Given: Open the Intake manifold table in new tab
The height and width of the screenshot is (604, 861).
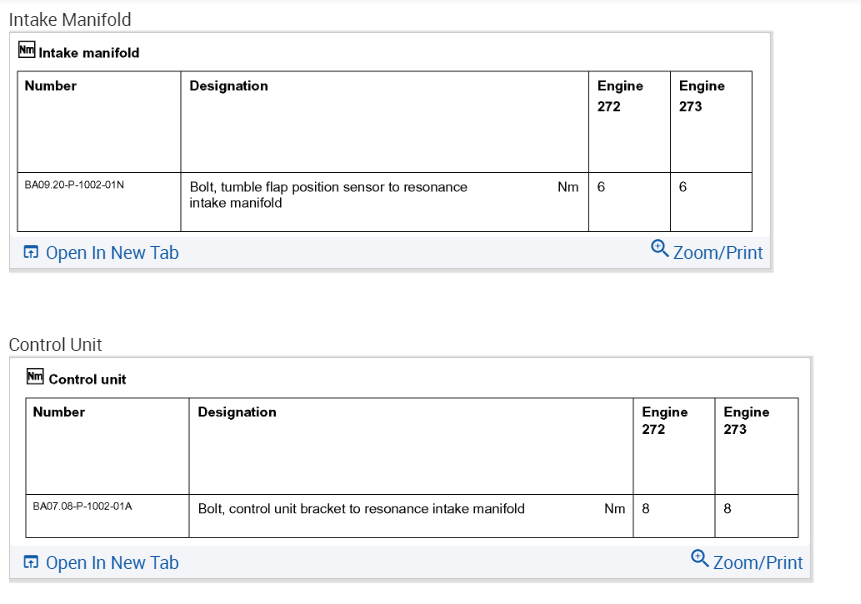Looking at the screenshot, I should click(x=111, y=253).
